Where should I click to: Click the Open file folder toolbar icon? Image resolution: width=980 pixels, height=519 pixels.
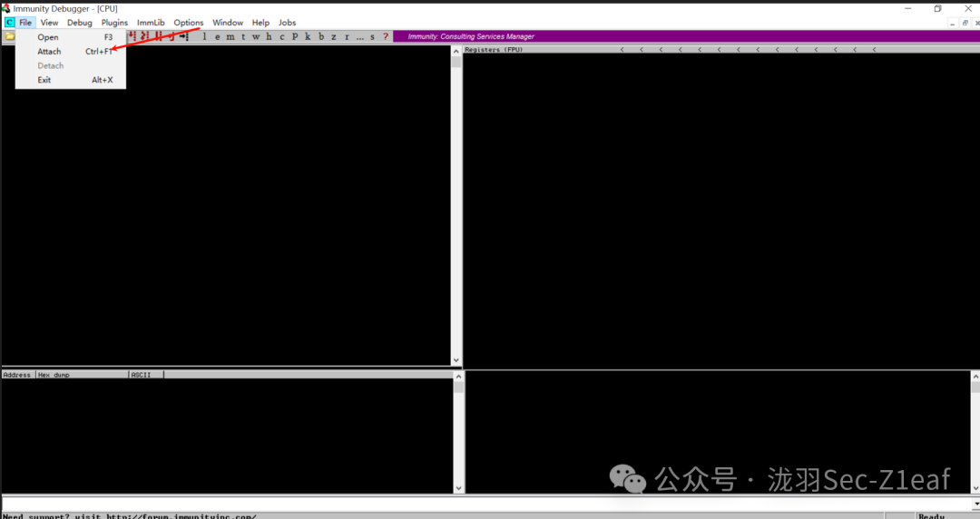pos(9,36)
